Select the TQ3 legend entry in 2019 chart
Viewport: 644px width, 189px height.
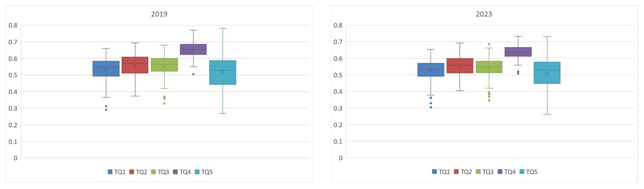160,172
